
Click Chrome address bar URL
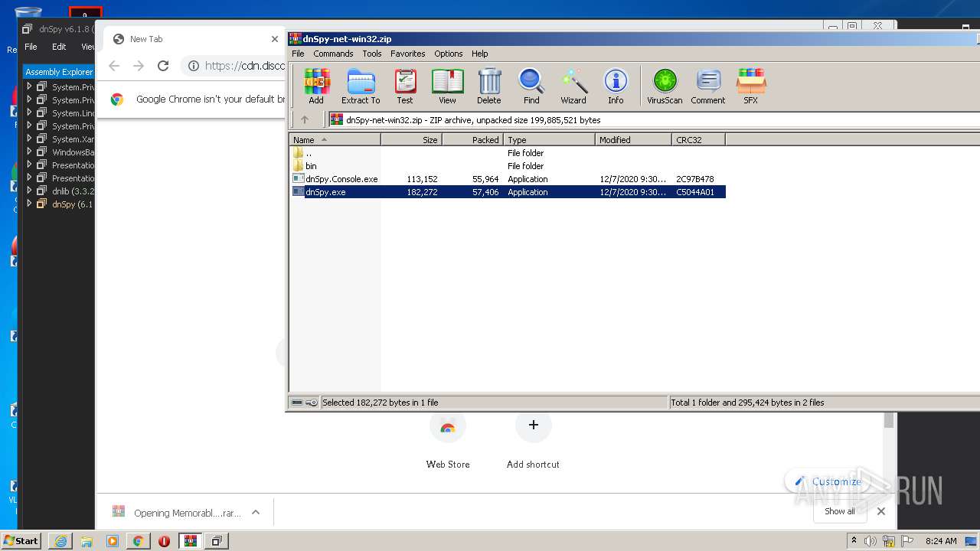tap(245, 66)
